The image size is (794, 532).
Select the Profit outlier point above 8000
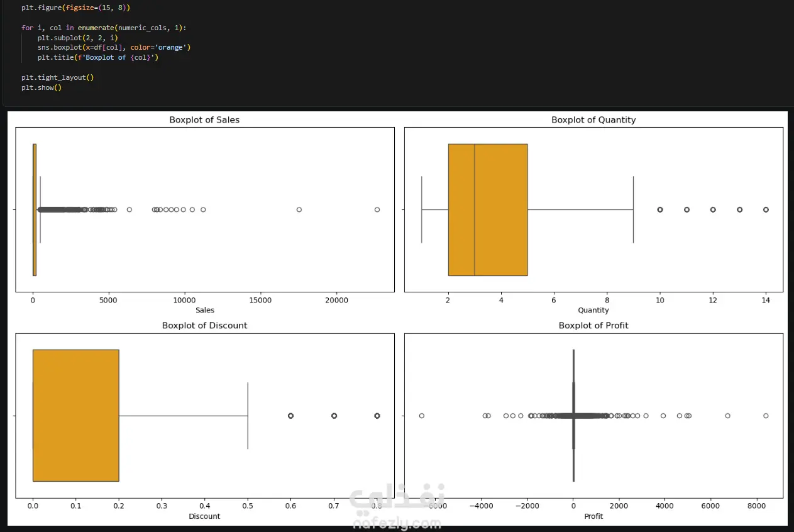pos(766,416)
